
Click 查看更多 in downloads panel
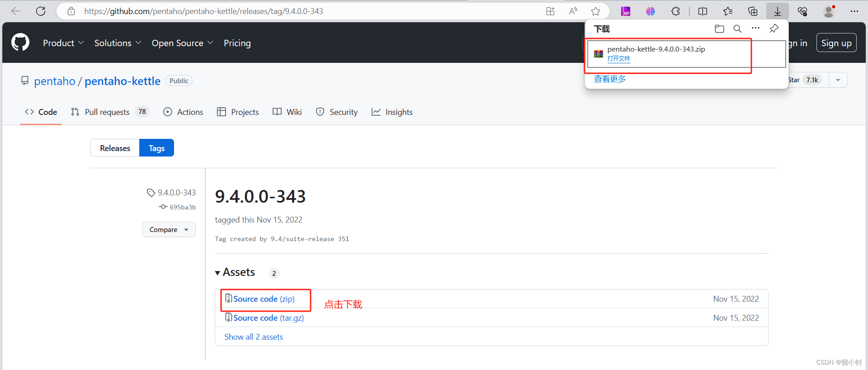tap(610, 79)
